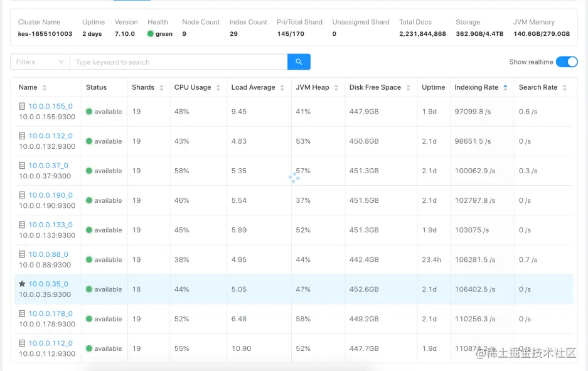The height and width of the screenshot is (371, 588).
Task: Click the JVM Memory value 140.6GB/279.0GB
Action: pos(542,34)
